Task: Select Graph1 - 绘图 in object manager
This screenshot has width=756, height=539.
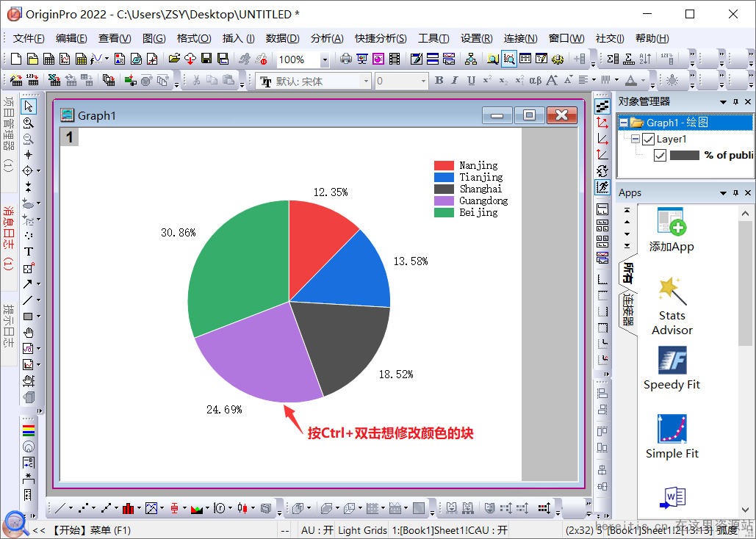Action: coord(677,123)
